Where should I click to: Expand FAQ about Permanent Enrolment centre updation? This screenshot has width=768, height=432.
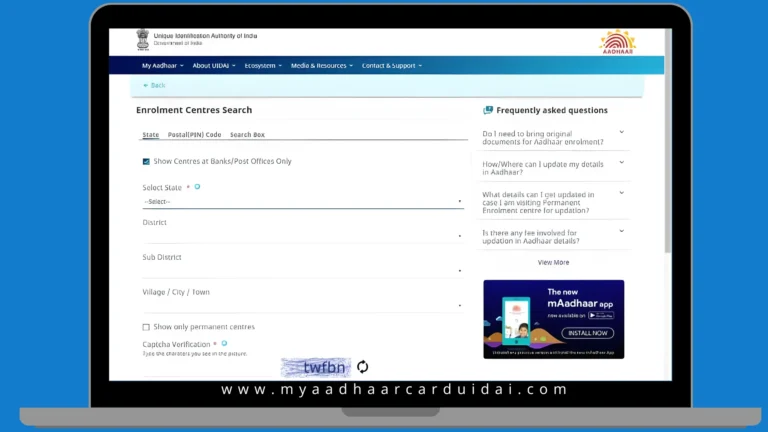tap(553, 202)
